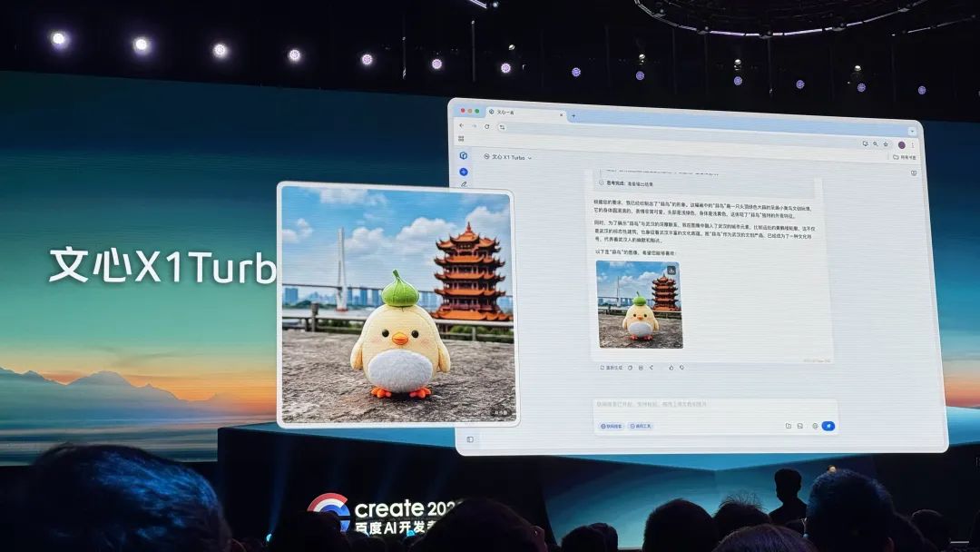Open the 文心 X1 Turbo model dropdown

(507, 158)
